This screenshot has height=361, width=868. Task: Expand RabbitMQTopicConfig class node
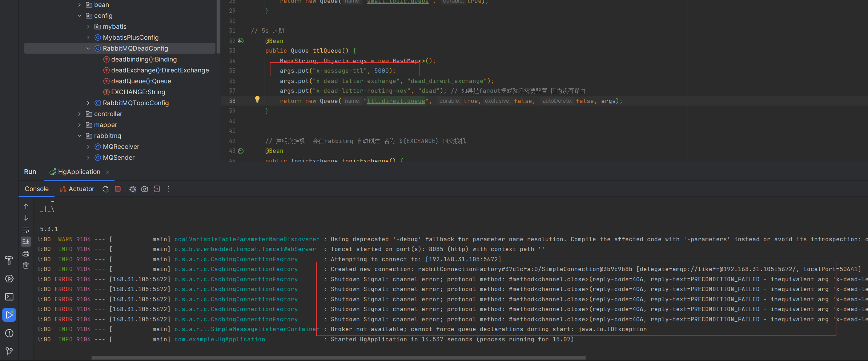pyautogui.click(x=88, y=103)
